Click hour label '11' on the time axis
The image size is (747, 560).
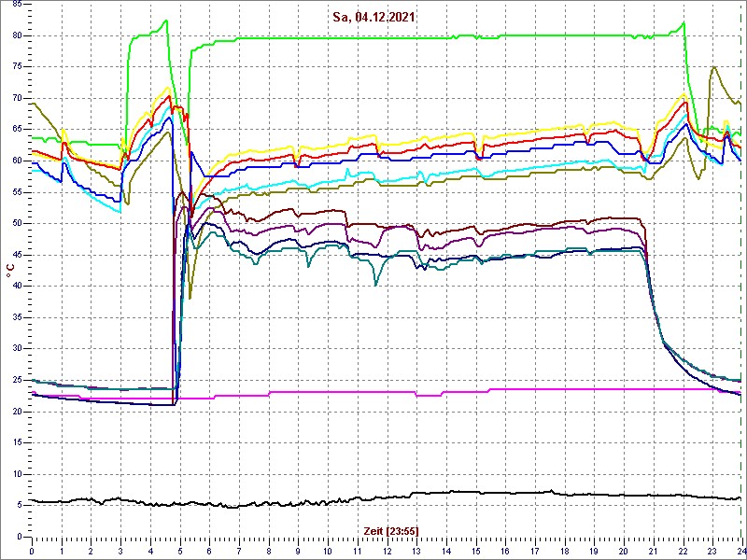pos(358,553)
